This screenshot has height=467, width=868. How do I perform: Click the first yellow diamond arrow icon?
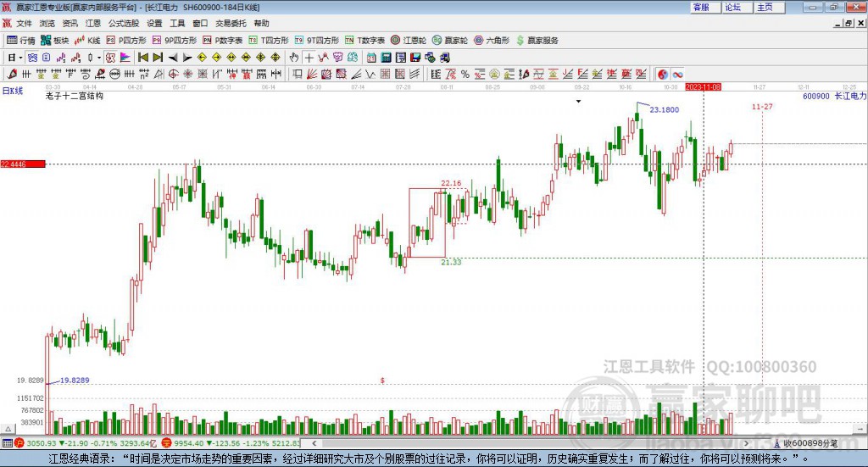click(x=202, y=58)
